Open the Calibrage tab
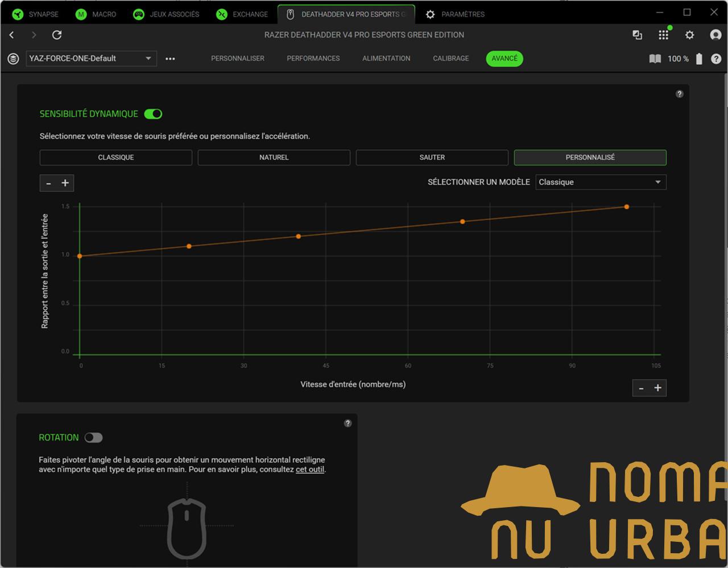This screenshot has width=728, height=568. coord(450,59)
